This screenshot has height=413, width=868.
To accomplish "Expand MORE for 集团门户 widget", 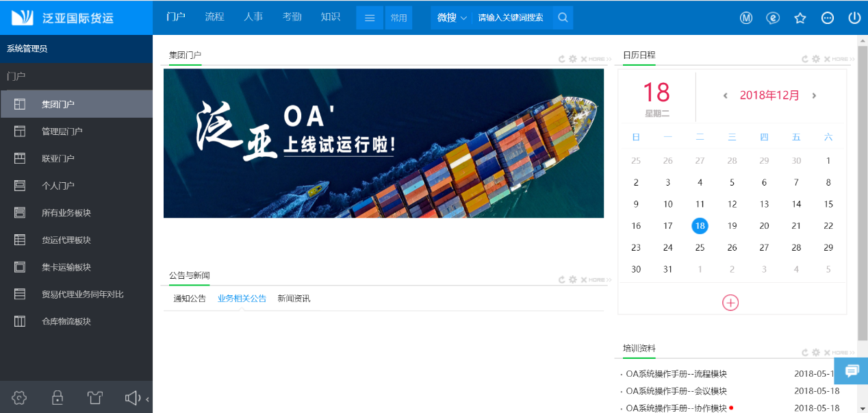I will [x=600, y=59].
